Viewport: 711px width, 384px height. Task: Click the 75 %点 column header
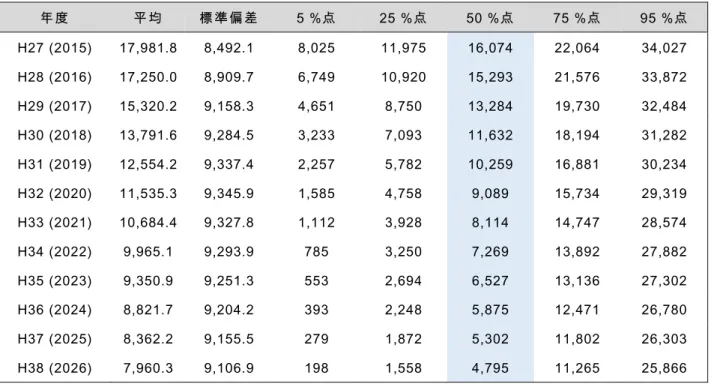point(577,18)
